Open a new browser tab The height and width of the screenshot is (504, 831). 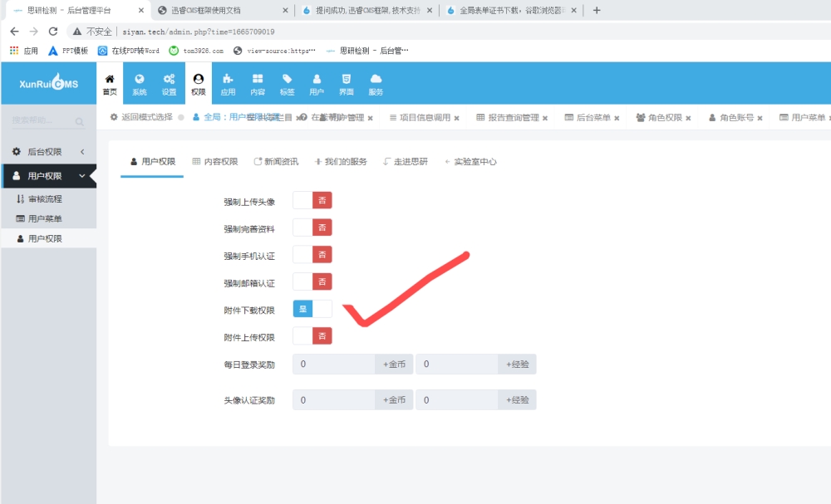point(597,10)
